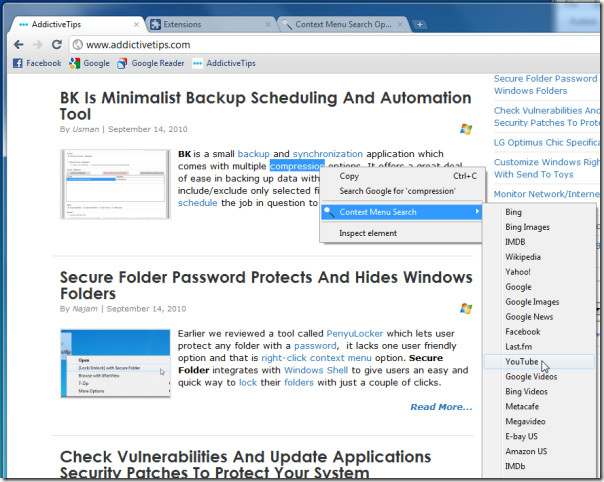The image size is (604, 482).
Task: Click the globe icon in the address bar
Action: tap(78, 45)
